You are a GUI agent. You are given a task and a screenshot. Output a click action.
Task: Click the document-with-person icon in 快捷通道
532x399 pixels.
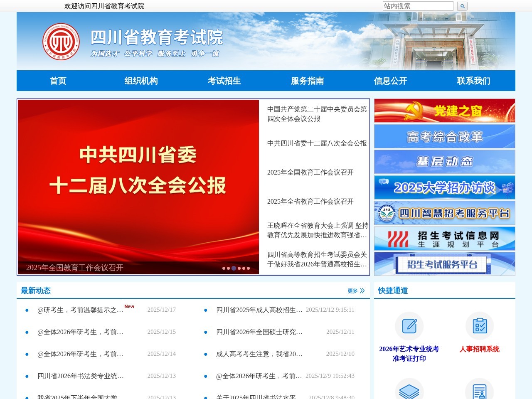(x=480, y=391)
